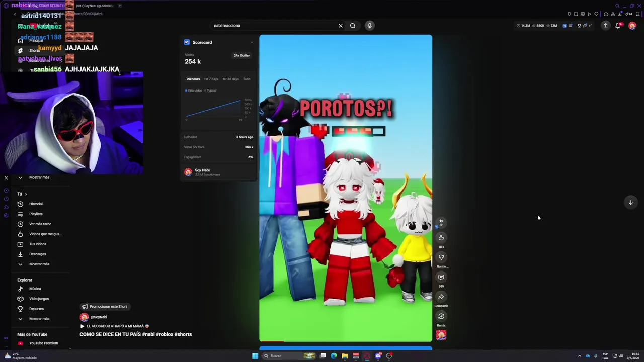Click the #nabi hashtag

148,334
